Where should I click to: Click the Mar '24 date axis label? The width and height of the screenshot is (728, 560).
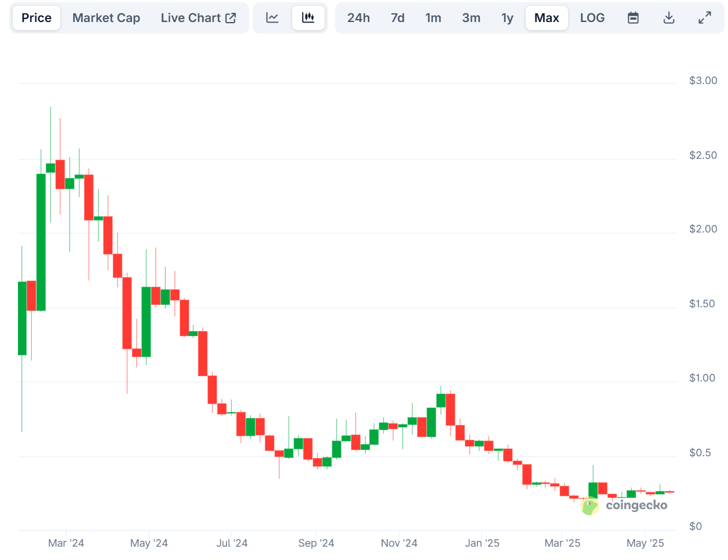coord(66,543)
